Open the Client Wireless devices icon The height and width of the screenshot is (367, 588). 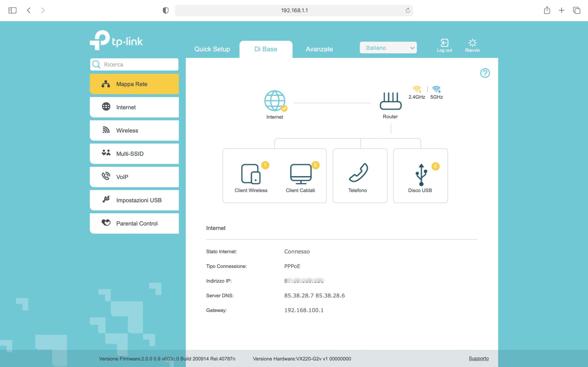click(251, 174)
